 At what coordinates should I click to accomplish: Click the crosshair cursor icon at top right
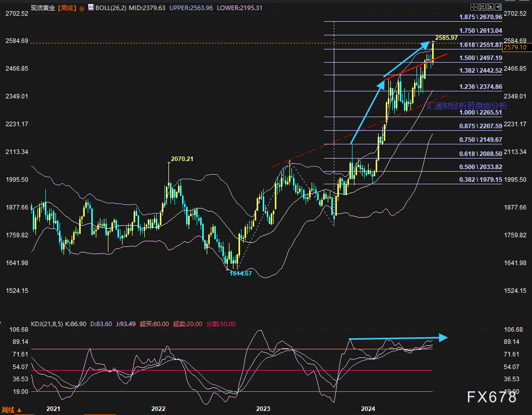(x=474, y=7)
